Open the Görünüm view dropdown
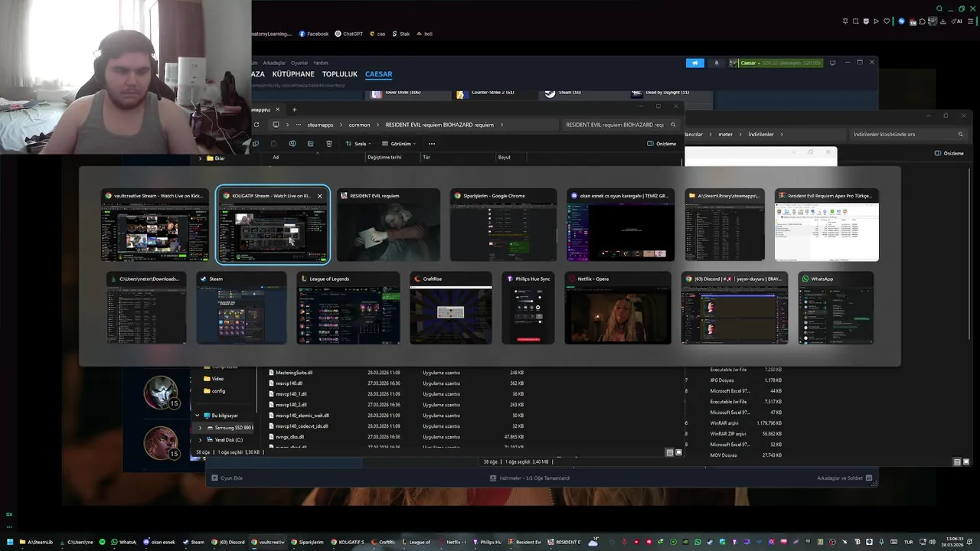The width and height of the screenshot is (980, 551). [x=400, y=143]
